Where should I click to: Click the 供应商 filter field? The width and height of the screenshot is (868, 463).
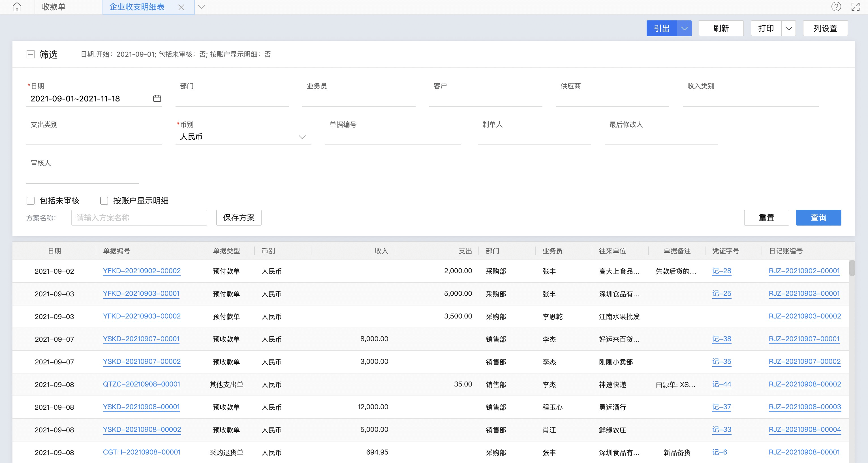pos(612,99)
